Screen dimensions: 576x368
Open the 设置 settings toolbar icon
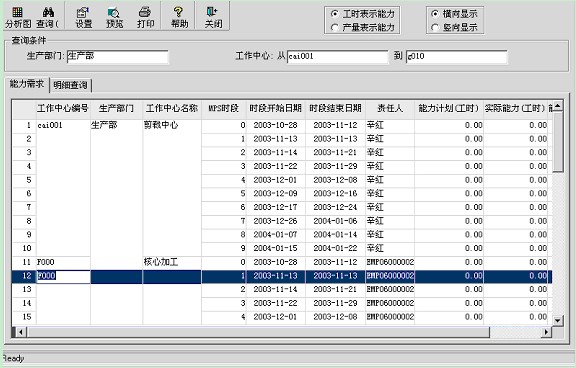click(x=83, y=17)
